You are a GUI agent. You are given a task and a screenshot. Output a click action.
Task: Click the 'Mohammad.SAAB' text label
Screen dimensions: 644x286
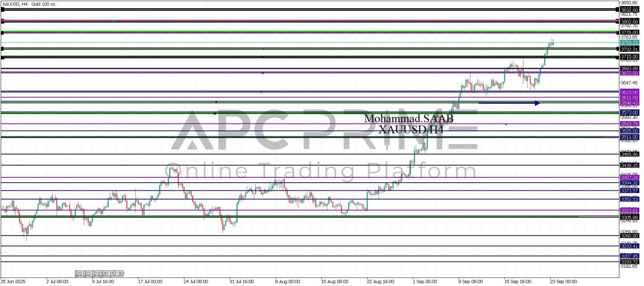409,119
